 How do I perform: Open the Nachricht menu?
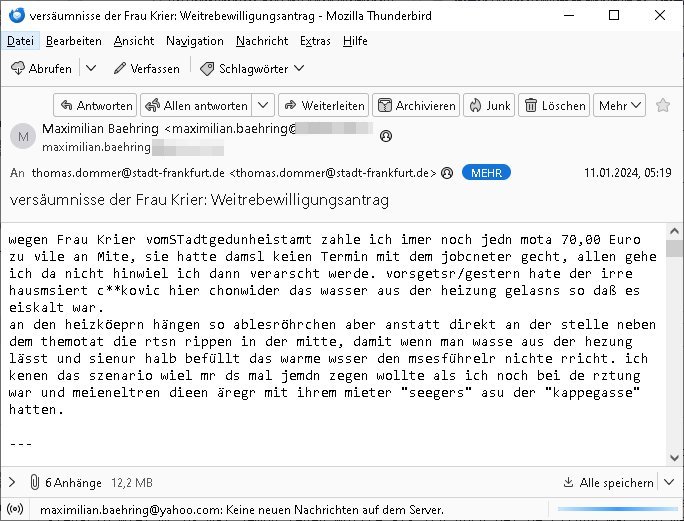[x=262, y=41]
